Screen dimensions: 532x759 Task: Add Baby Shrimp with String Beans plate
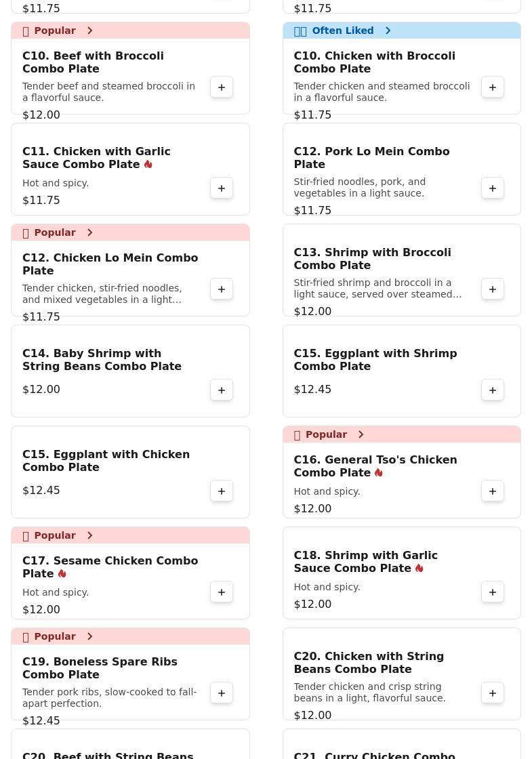pyautogui.click(x=222, y=390)
